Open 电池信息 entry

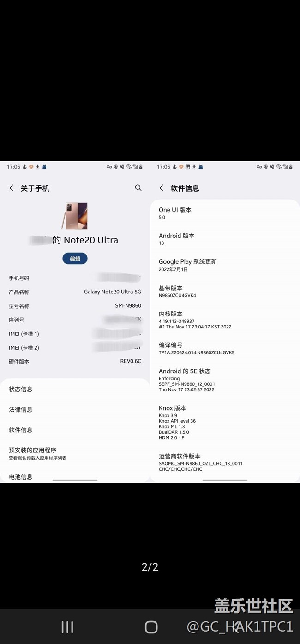[75, 476]
